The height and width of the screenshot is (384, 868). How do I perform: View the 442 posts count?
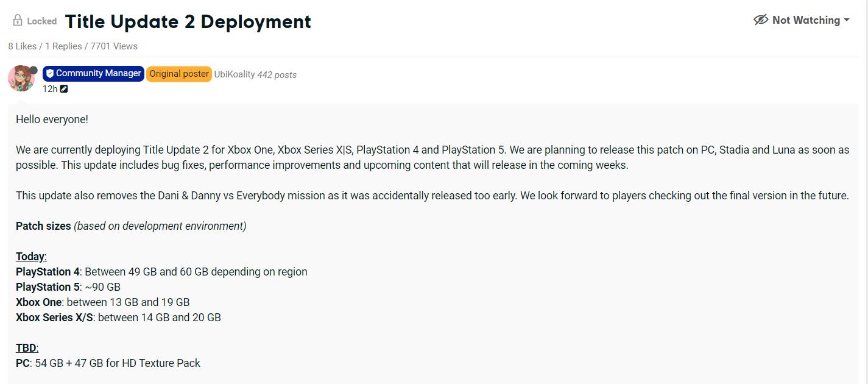277,74
